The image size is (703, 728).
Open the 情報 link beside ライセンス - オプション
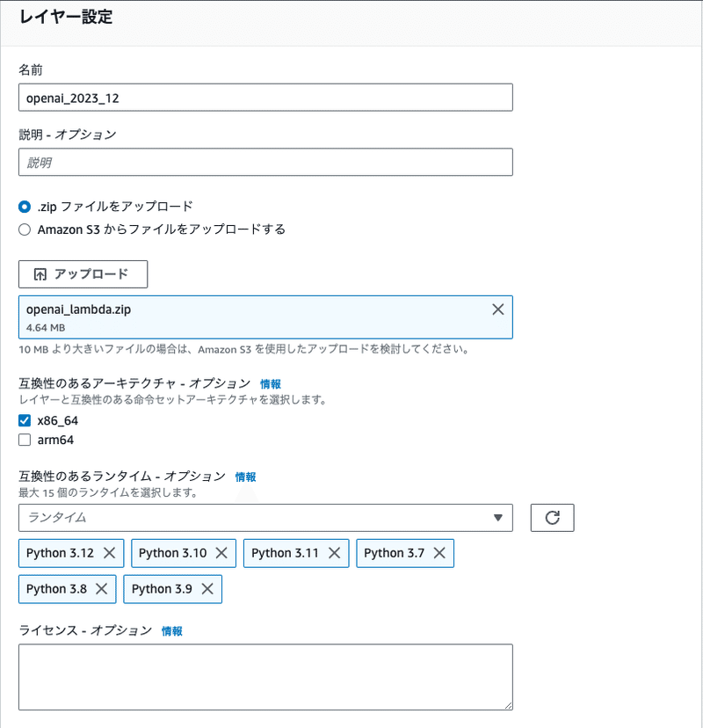point(173,630)
